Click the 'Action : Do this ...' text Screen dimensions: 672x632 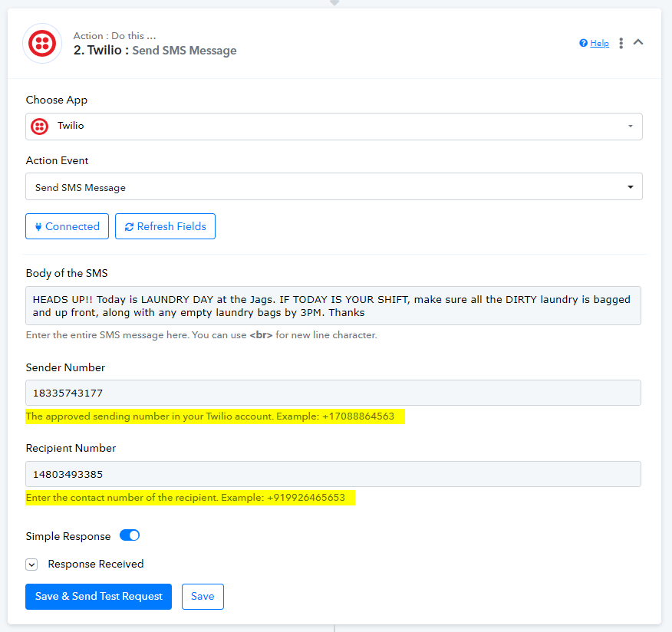click(x=114, y=35)
